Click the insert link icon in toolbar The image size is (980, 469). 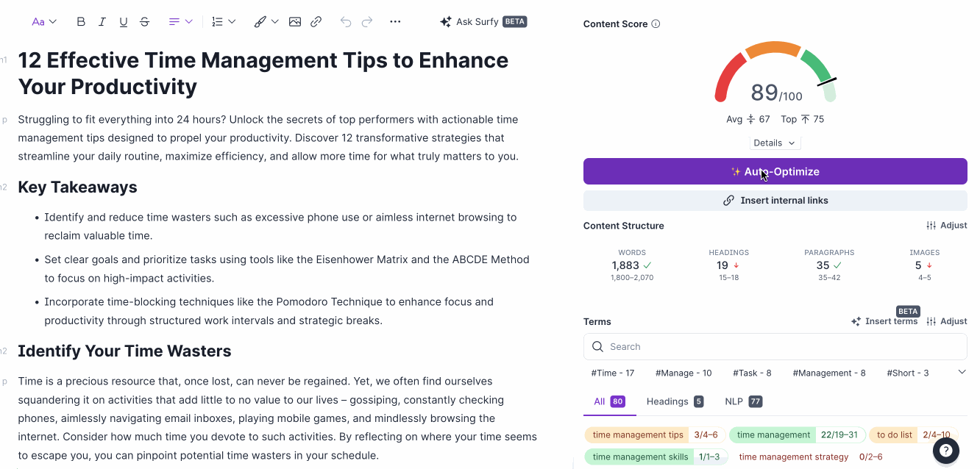316,22
